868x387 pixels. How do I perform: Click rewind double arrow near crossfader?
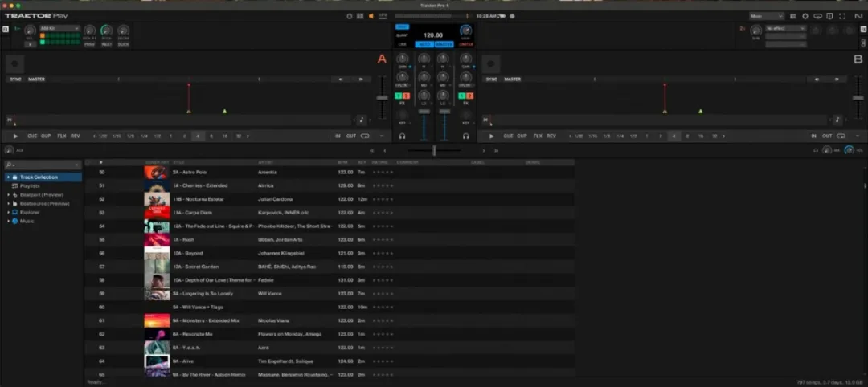(372, 150)
